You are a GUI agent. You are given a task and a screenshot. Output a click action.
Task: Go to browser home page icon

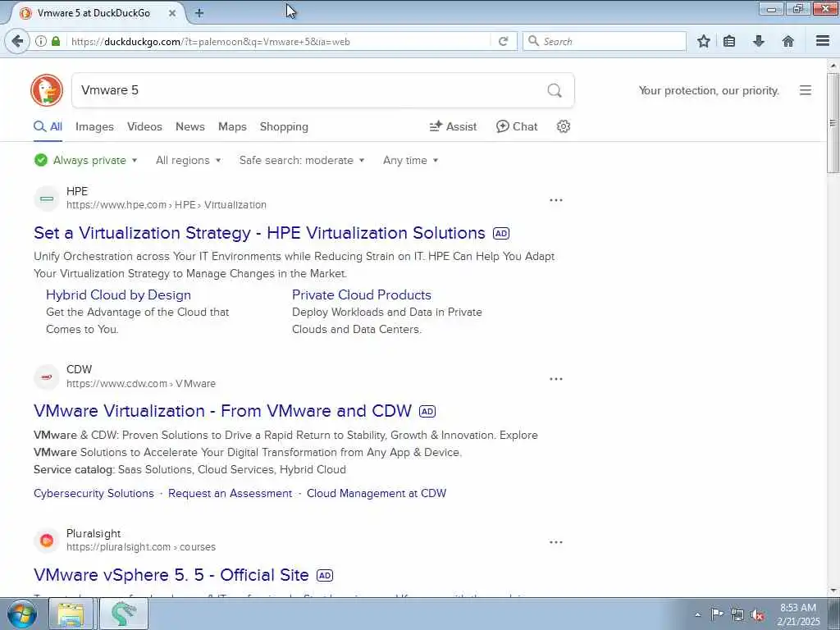point(788,41)
